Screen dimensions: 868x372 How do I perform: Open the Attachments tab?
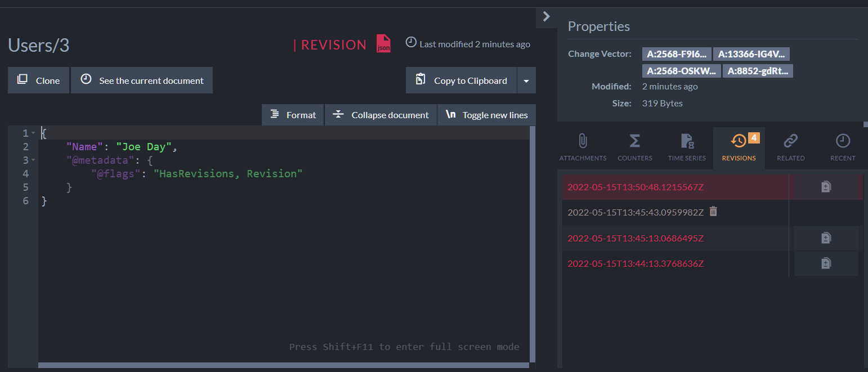point(583,147)
